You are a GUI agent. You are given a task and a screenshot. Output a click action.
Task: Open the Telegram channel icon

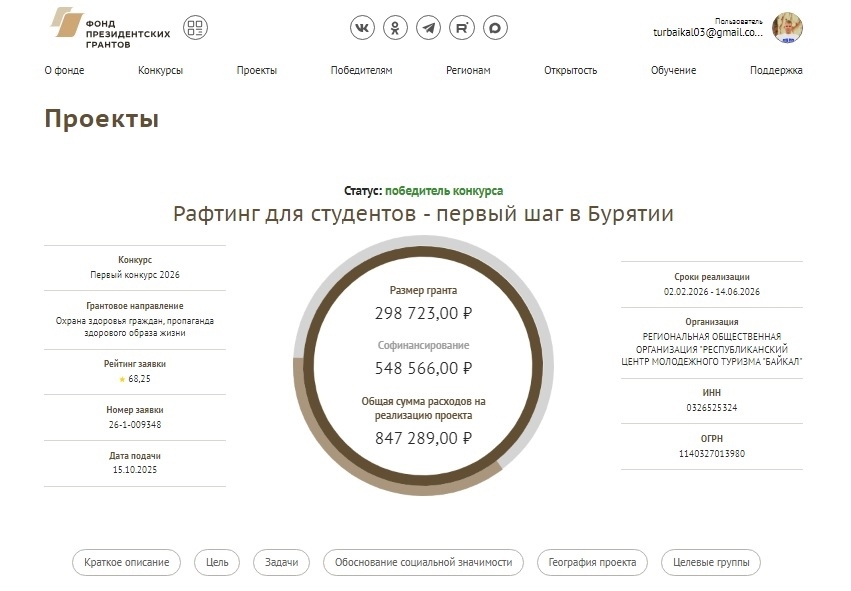tap(429, 28)
